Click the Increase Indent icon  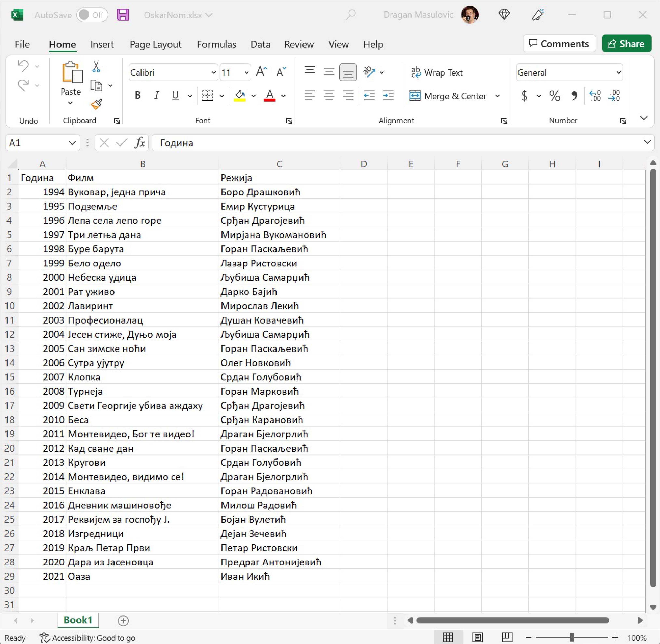click(x=388, y=96)
